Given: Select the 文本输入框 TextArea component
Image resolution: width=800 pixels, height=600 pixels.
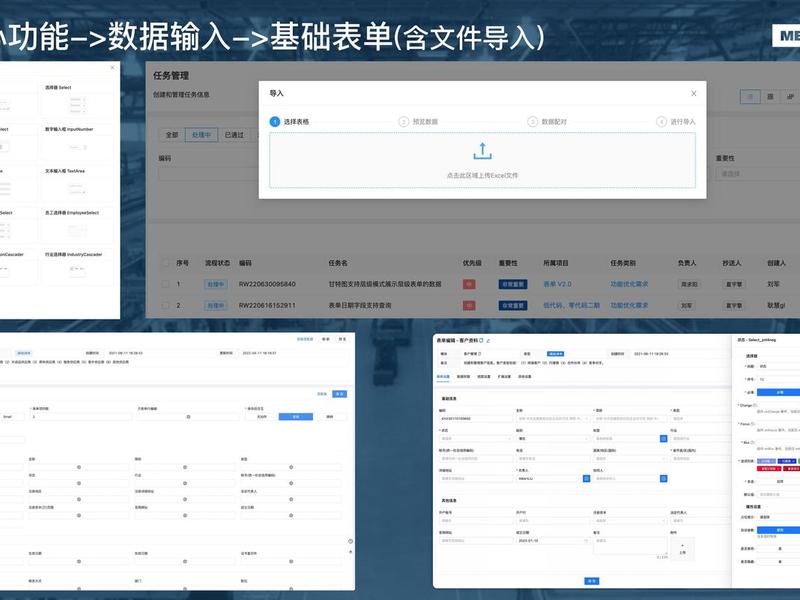Looking at the screenshot, I should pyautogui.click(x=77, y=183).
